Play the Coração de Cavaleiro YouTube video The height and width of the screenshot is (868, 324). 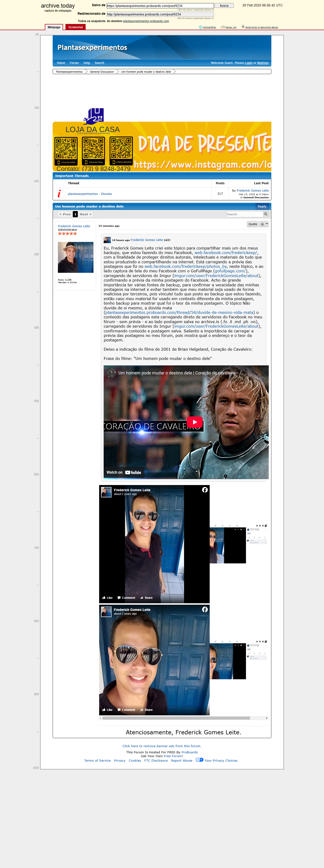coord(194,422)
